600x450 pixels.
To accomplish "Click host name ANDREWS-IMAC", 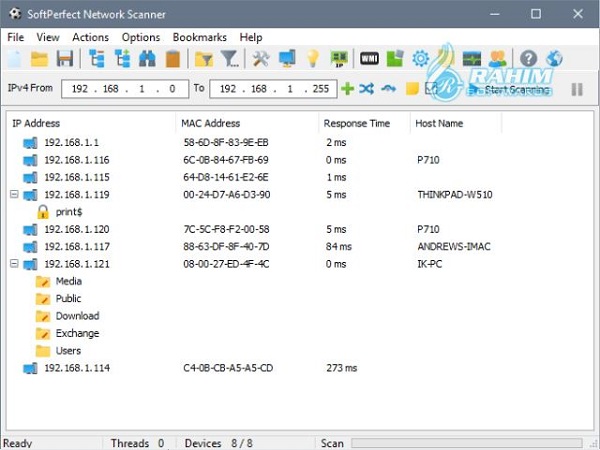I will [x=454, y=246].
